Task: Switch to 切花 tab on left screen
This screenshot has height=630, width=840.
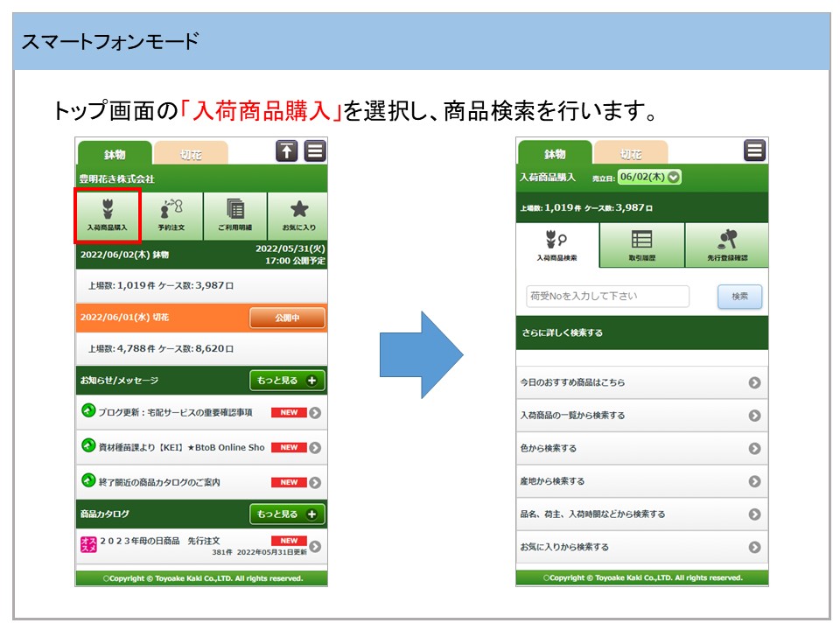Action: [x=191, y=154]
